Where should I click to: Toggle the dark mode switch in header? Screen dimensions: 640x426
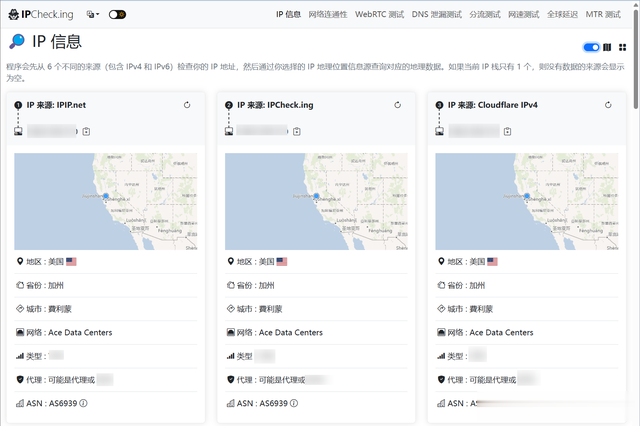(117, 15)
